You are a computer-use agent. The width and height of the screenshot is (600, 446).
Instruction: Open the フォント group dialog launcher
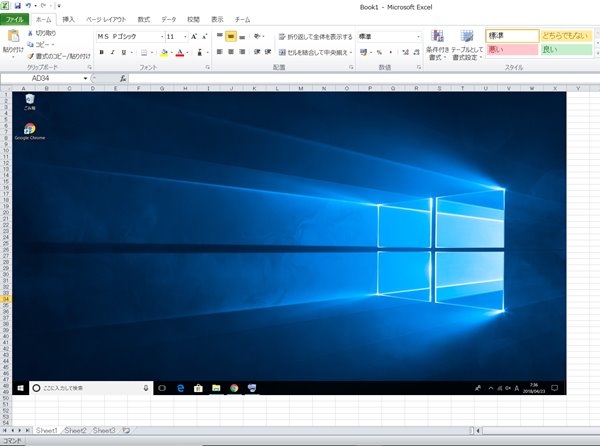(208, 67)
